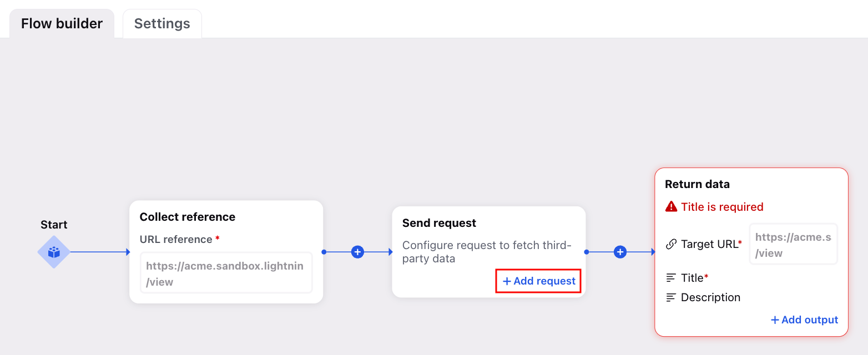868x355 pixels.
Task: Switch to the Flow builder tab
Action: click(x=62, y=24)
